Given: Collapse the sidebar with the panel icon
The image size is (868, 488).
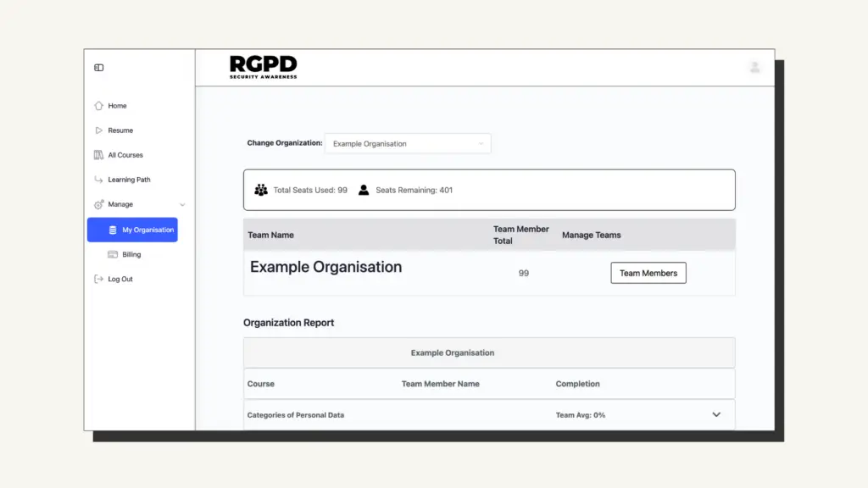Looking at the screenshot, I should click(98, 66).
